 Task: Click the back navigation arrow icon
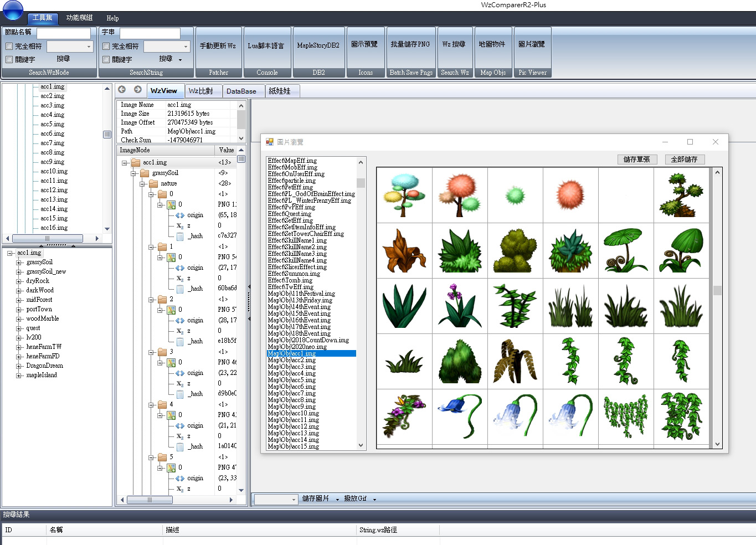click(122, 90)
